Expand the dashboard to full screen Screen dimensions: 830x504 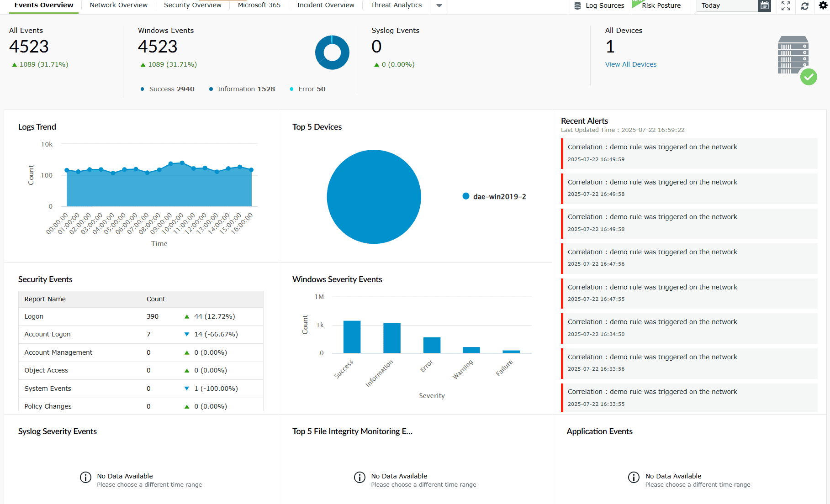pos(785,6)
